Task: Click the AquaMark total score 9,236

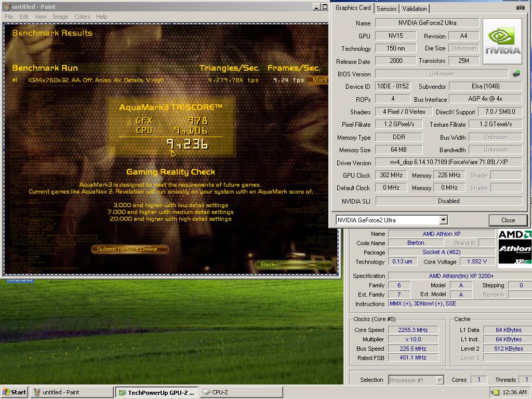Action: [x=187, y=144]
